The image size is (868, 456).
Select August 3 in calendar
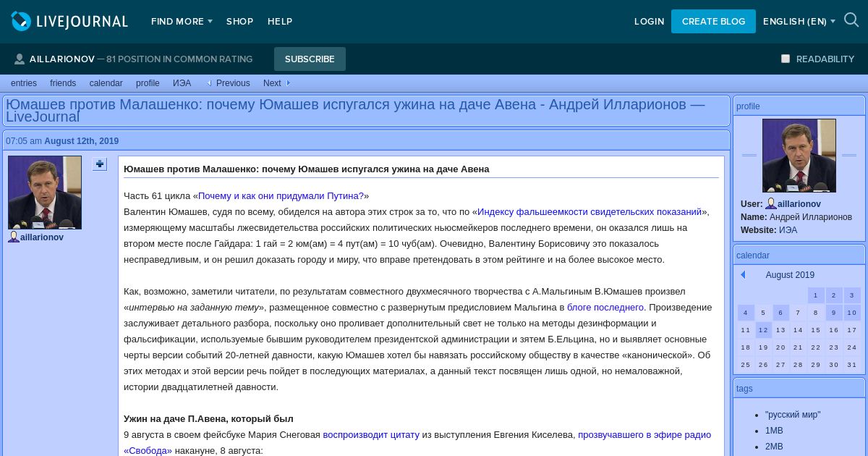(852, 295)
